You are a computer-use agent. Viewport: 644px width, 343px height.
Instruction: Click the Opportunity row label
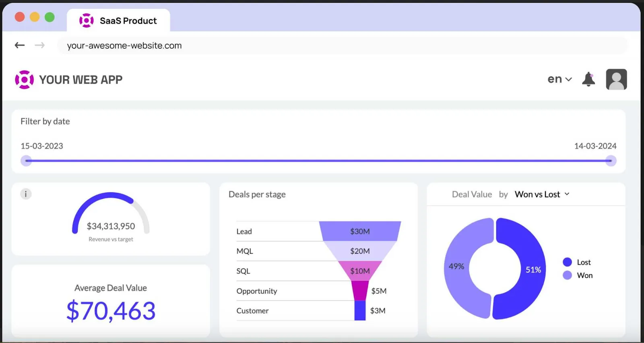(257, 291)
